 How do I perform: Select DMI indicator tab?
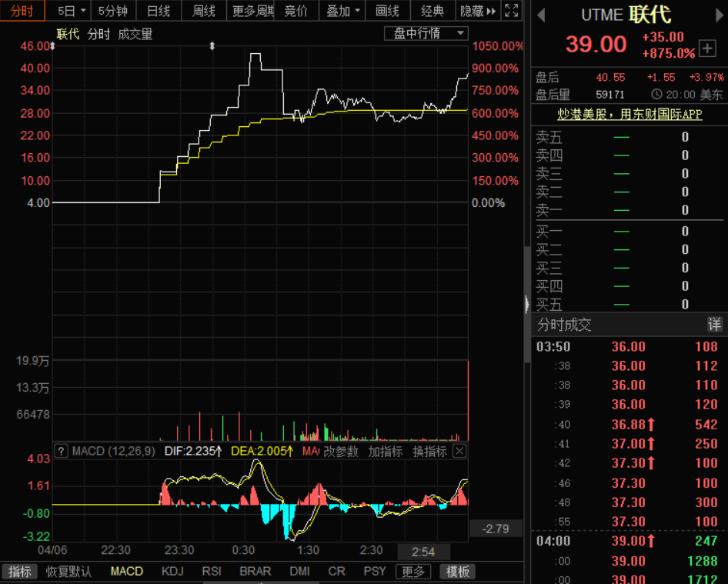click(299, 572)
